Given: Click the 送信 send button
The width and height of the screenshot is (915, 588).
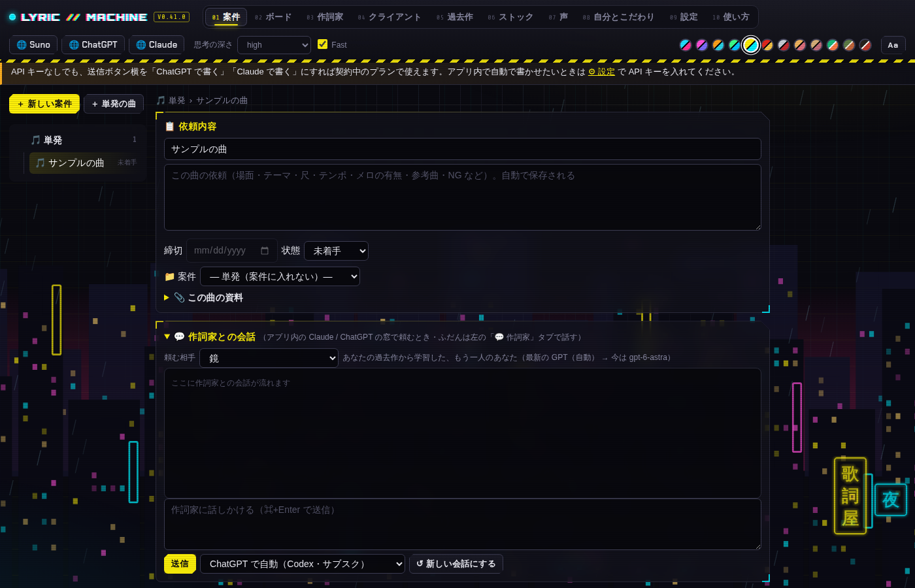Looking at the screenshot, I should pos(180,564).
